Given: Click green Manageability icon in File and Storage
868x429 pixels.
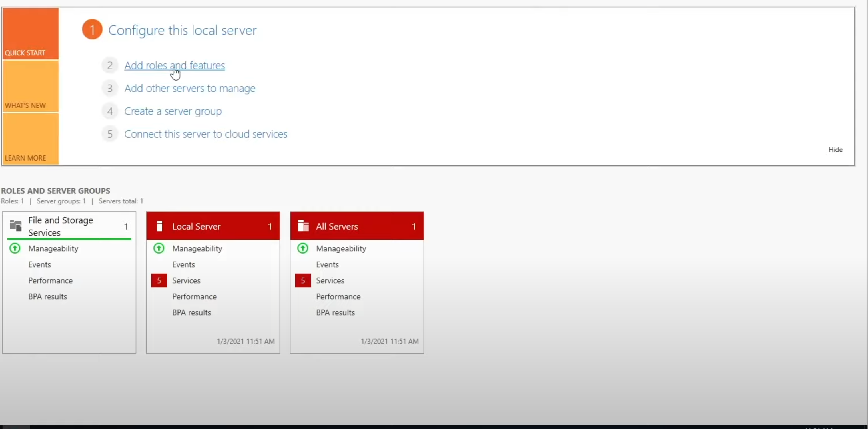Looking at the screenshot, I should [15, 249].
